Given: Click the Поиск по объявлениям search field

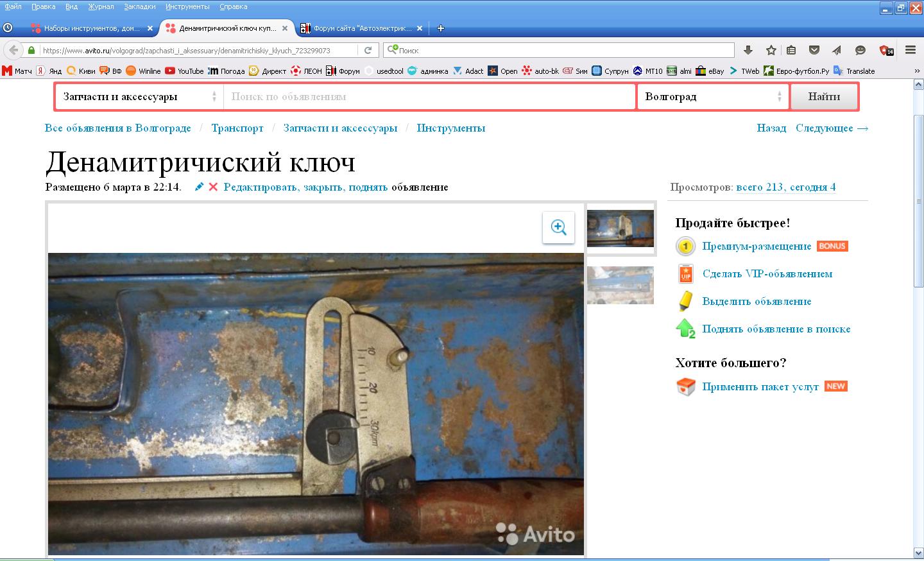Looking at the screenshot, I should click(x=429, y=97).
